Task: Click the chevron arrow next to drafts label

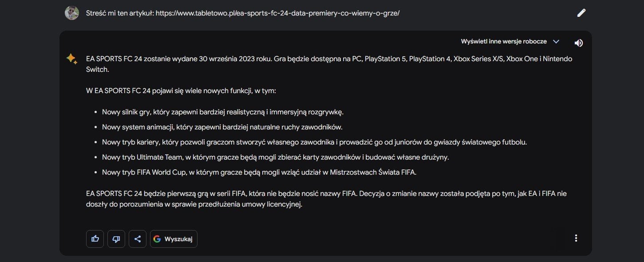Action: pyautogui.click(x=556, y=42)
